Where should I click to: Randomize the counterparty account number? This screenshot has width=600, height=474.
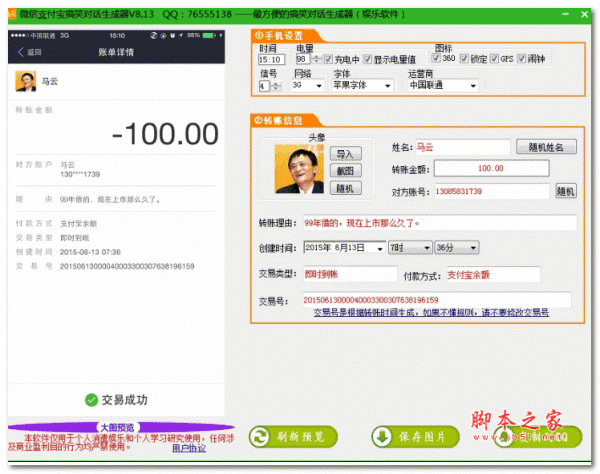pos(566,191)
